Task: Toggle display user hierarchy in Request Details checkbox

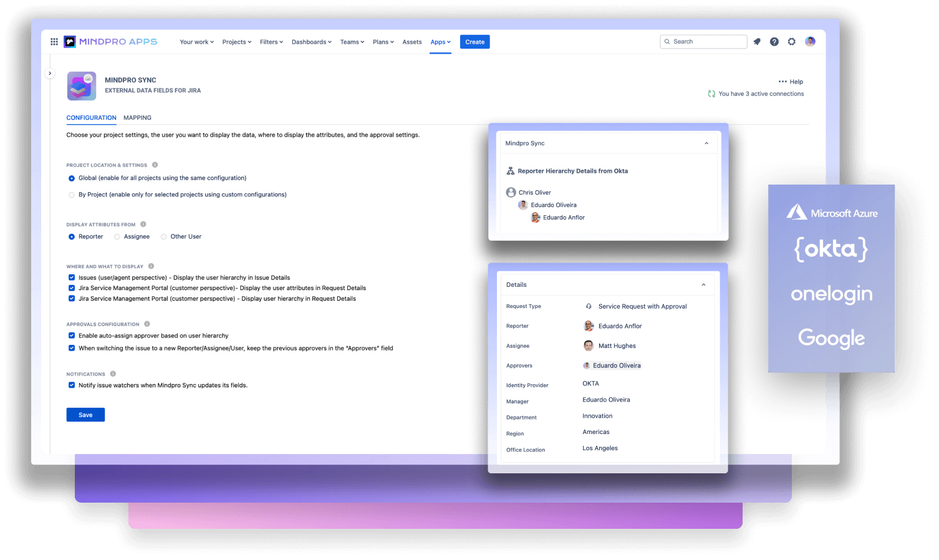Action: (x=72, y=299)
